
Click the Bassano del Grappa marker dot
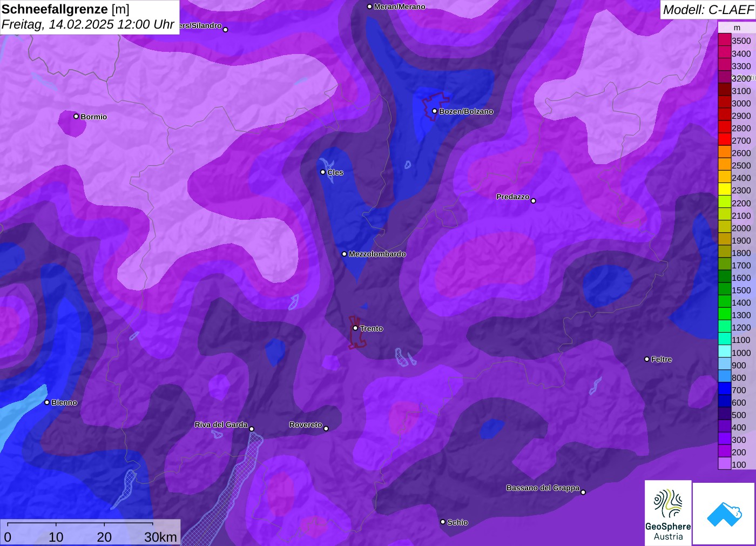[x=583, y=492]
